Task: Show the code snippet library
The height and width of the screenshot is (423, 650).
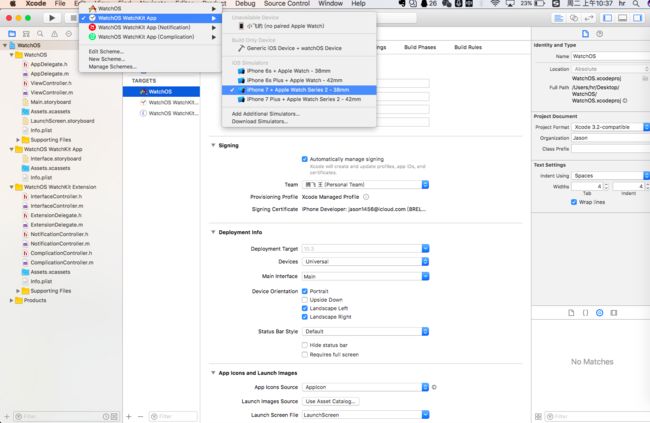Action: pos(585,313)
